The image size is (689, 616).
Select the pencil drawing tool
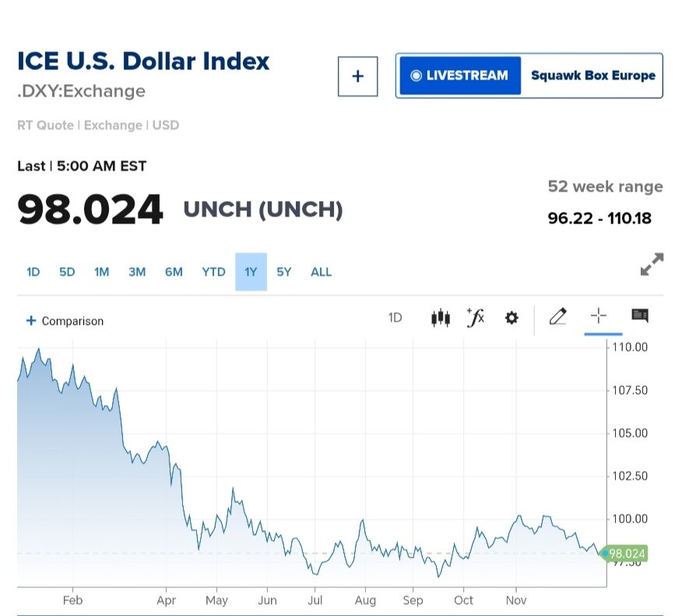click(x=557, y=316)
